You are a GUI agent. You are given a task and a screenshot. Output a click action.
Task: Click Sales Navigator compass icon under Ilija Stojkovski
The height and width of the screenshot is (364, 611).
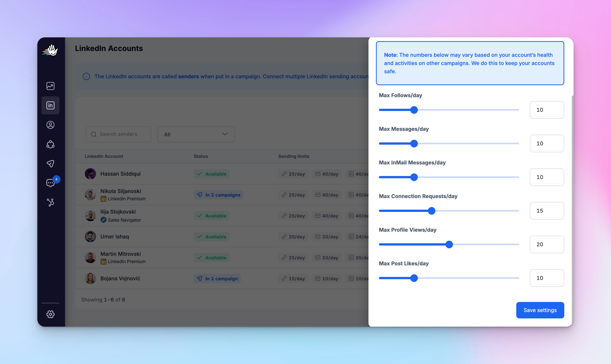[104, 220]
